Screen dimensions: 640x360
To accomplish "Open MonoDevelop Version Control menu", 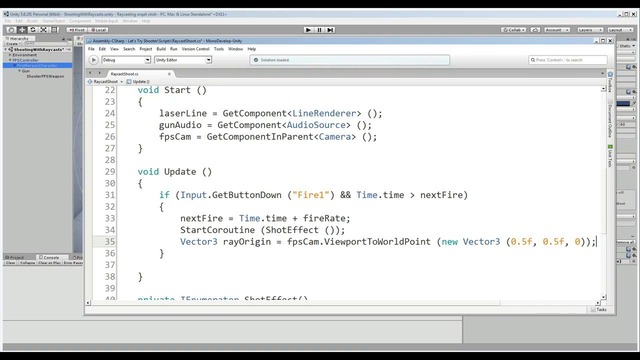I will [x=196, y=49].
